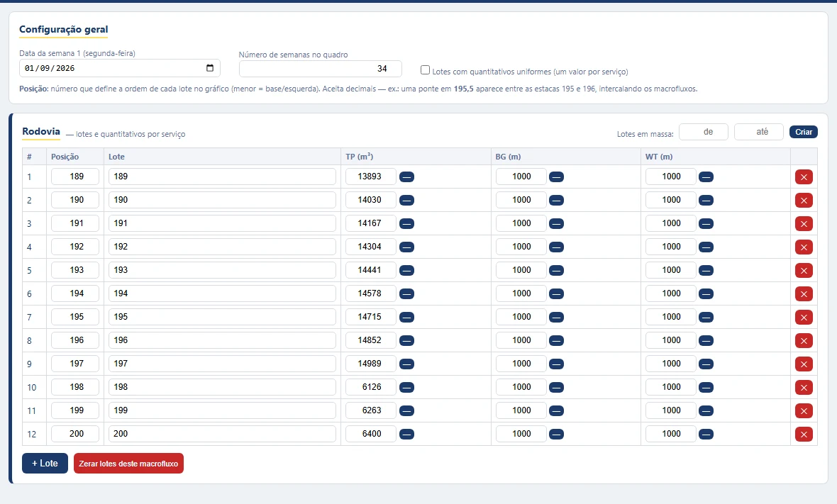Click minus button beside TP 6400
Screen dimensions: 837x504
tap(406, 434)
